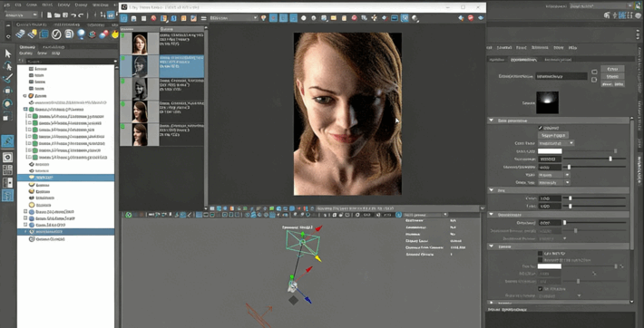This screenshot has height=328, width=644.
Task: Click the light bulb icon in render toolbar
Action: click(x=263, y=18)
